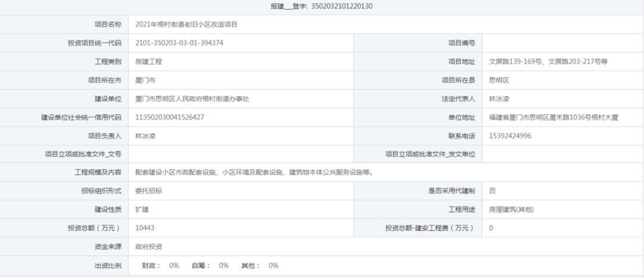Click the empty 项目立项或批准文件_文号 field
The image size is (644, 278).
click(x=241, y=154)
